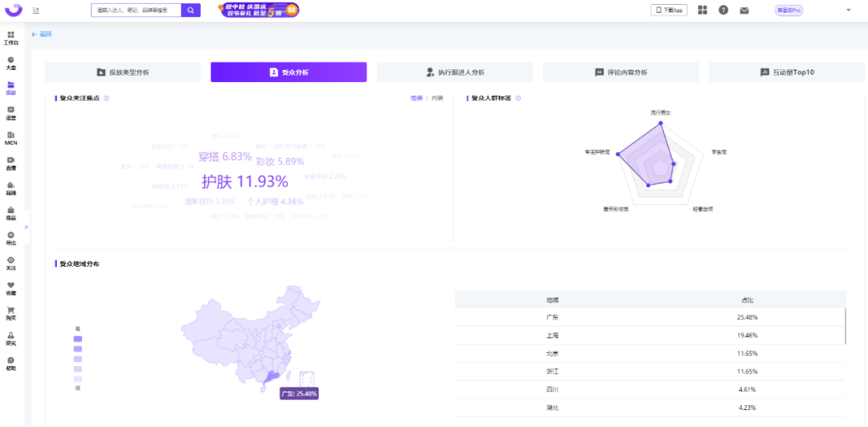
Task: Click the 广东 table row
Action: [650, 318]
